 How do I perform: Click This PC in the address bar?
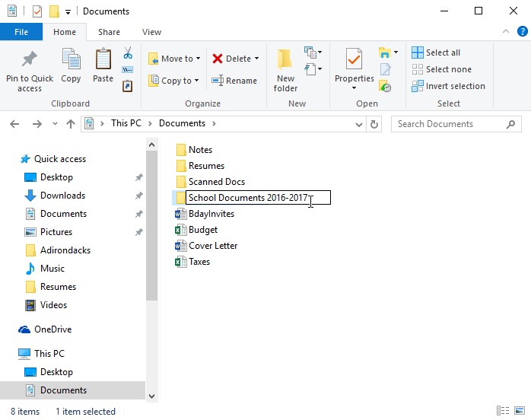pyautogui.click(x=126, y=123)
